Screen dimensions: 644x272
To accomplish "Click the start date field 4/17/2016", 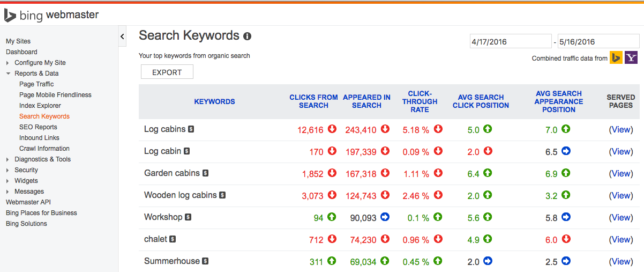I will click(510, 42).
